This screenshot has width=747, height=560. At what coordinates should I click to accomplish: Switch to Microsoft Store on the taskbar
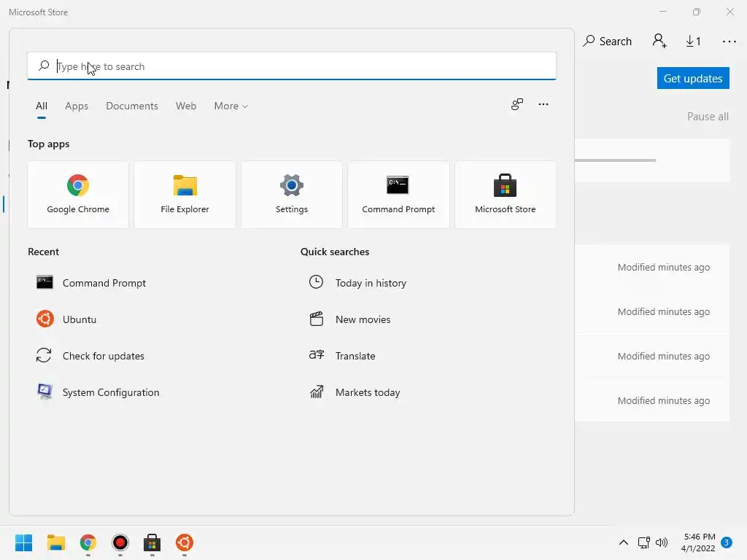[x=152, y=542]
